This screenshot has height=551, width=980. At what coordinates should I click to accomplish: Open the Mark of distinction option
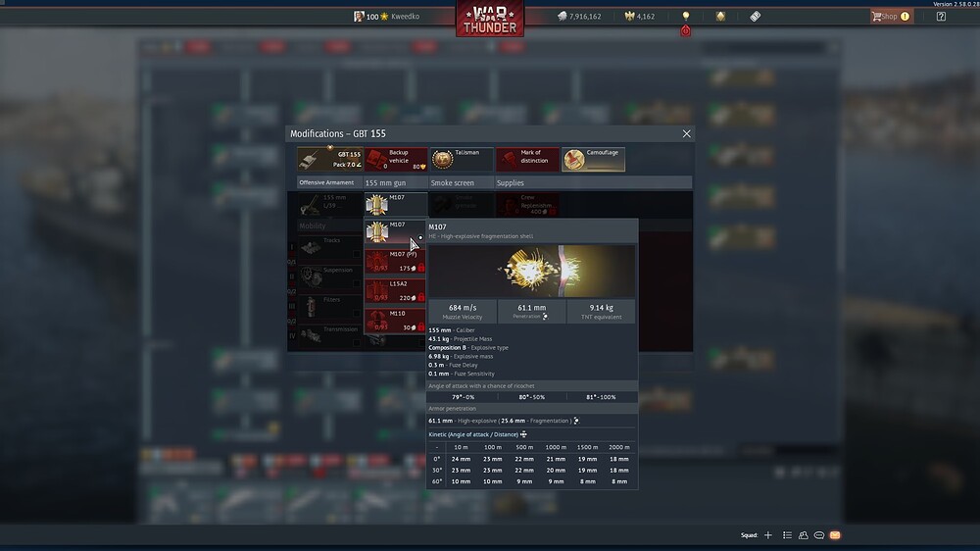click(527, 159)
